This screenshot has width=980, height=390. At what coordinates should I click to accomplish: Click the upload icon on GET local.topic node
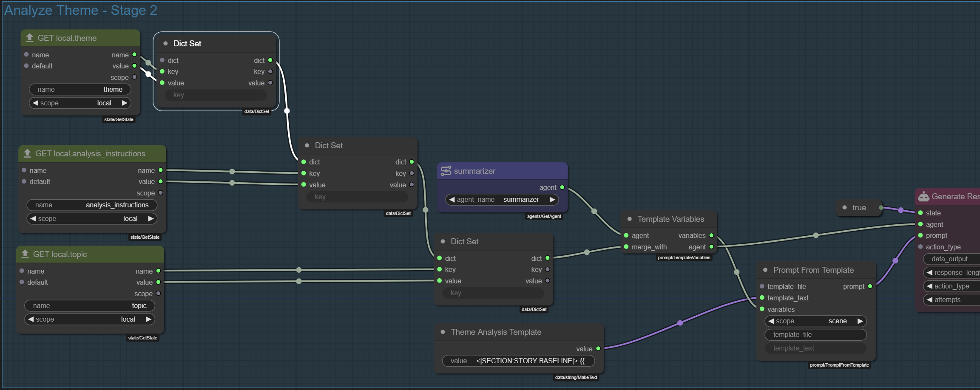pos(25,254)
